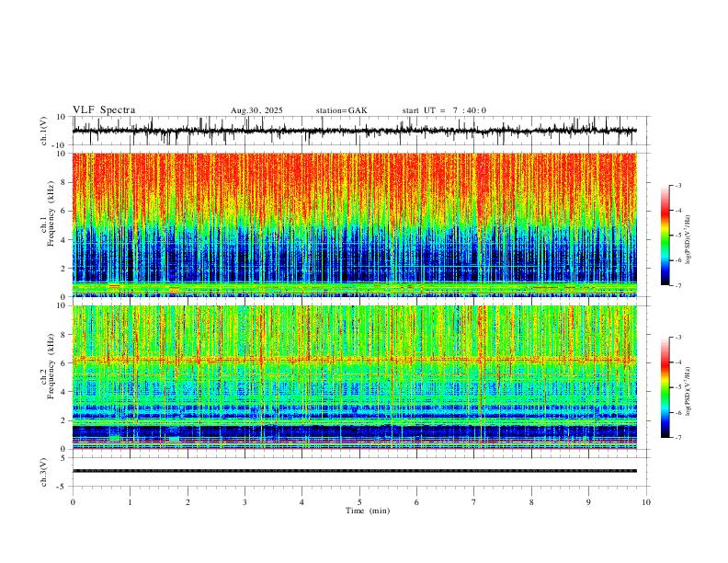The height and width of the screenshot is (563, 728).
Task: Click the ch.2 colorbar "log(PSD)" unit label
Action: point(688,391)
